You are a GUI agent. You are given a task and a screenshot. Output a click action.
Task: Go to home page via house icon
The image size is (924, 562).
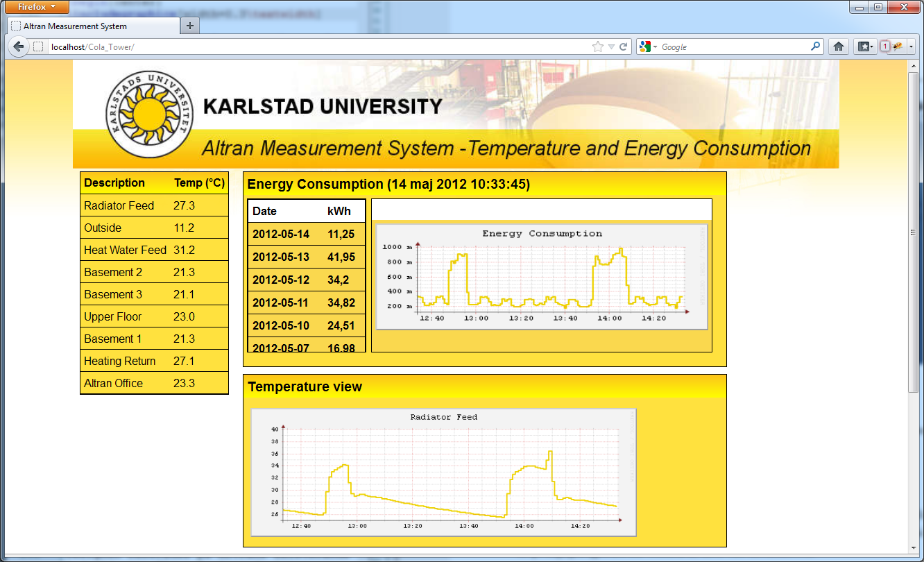pyautogui.click(x=839, y=46)
